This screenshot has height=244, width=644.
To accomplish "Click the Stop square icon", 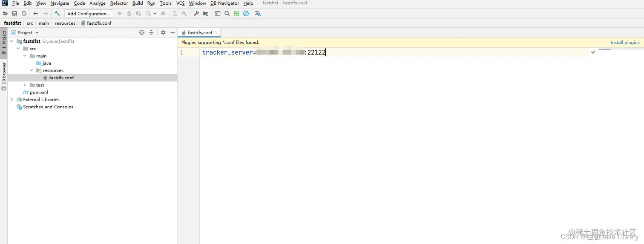I will pyautogui.click(x=163, y=14).
